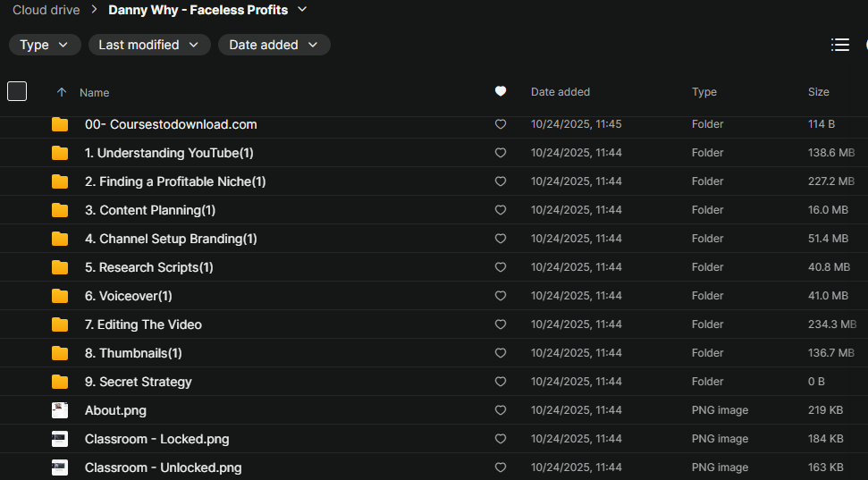Favorite the Voiceover folder with heart
Screen dimensions: 868x480
[501, 296]
